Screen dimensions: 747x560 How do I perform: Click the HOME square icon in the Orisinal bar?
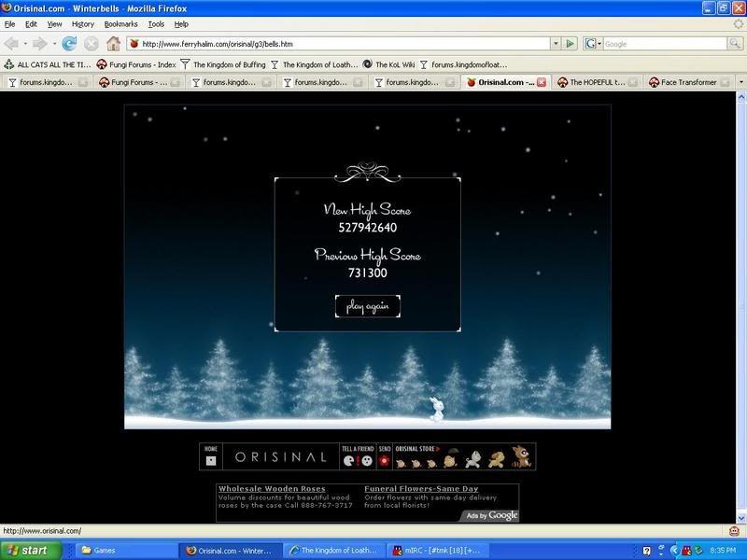coord(211,460)
